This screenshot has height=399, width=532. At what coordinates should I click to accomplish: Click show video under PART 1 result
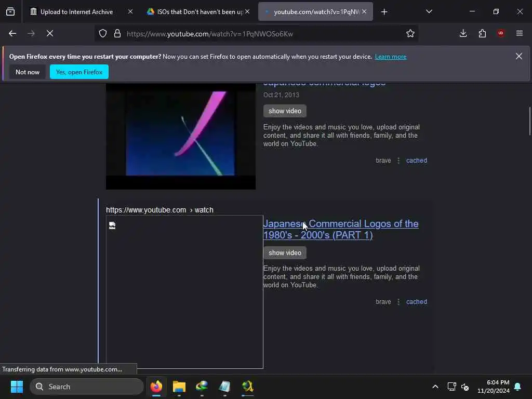pyautogui.click(x=285, y=253)
